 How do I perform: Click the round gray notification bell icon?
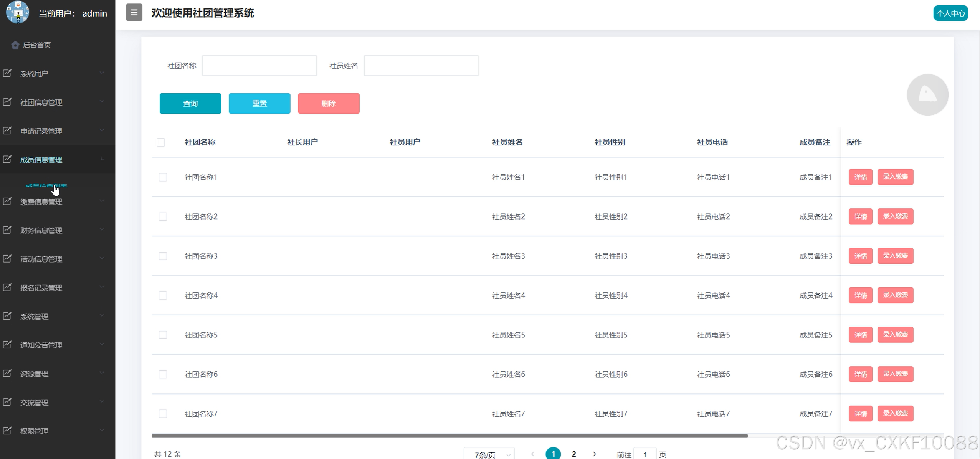coord(927,94)
